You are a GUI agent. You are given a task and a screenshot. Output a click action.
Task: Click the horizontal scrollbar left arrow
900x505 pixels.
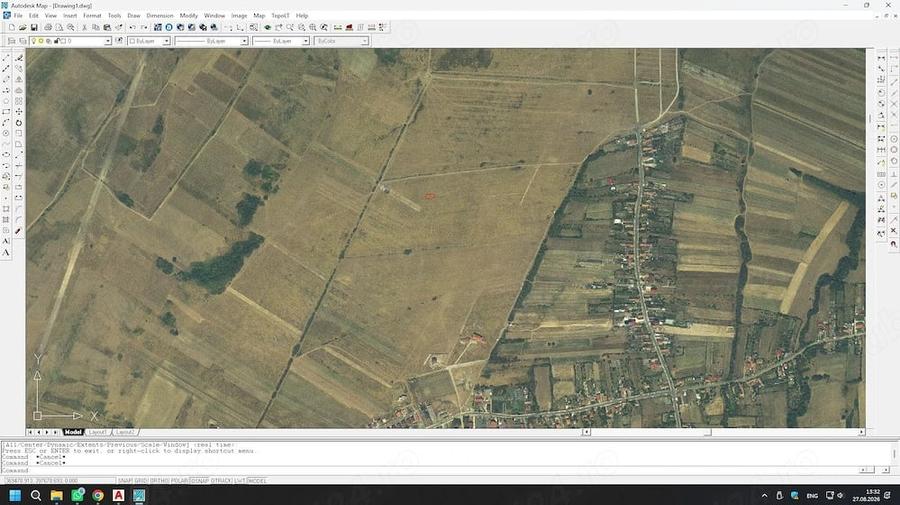point(586,432)
